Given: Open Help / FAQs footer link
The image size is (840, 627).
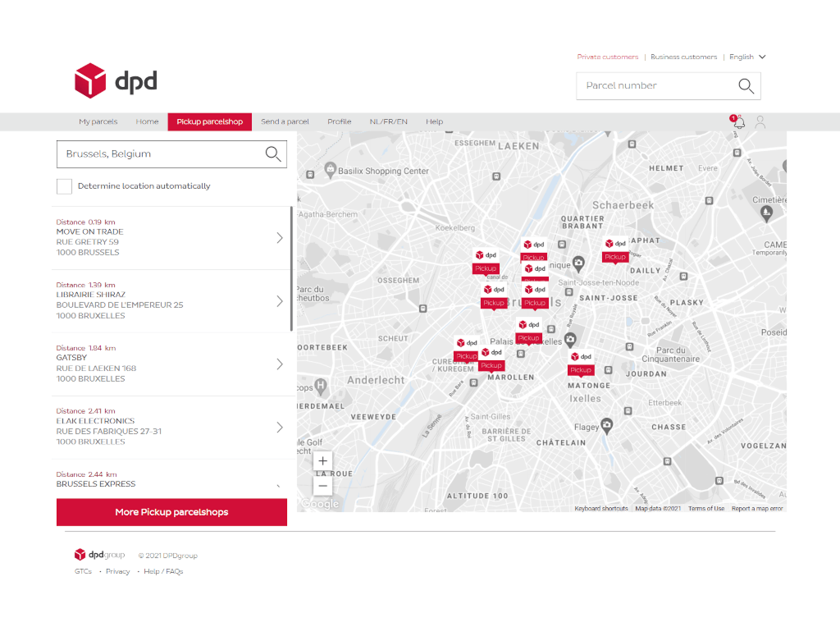Looking at the screenshot, I should (x=163, y=571).
